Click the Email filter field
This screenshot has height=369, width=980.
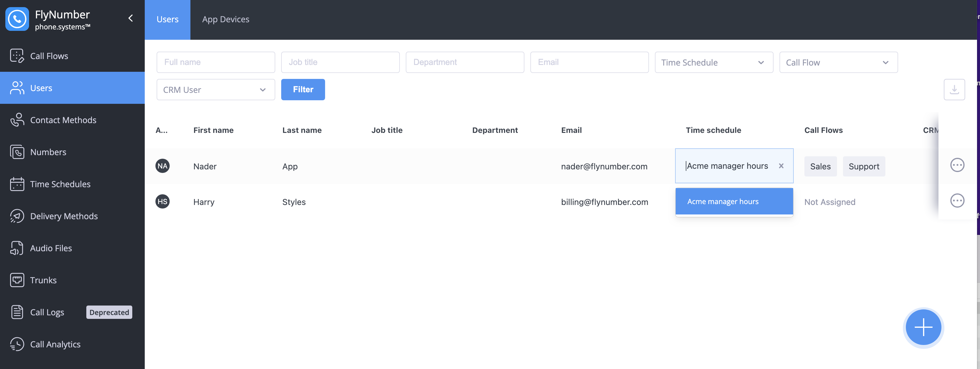click(589, 62)
